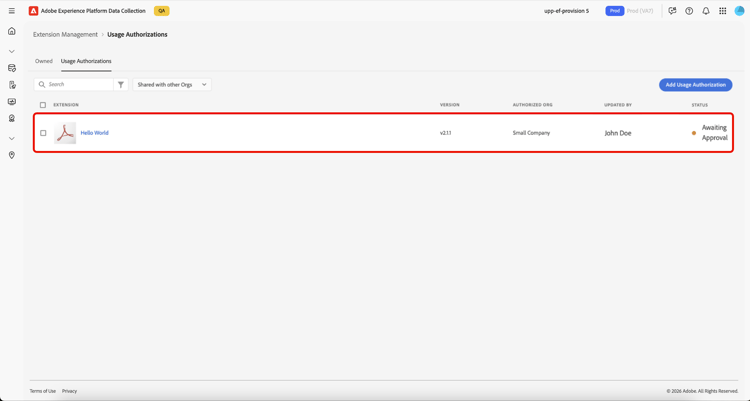This screenshot has height=401, width=750.
Task: Open the monitor screen icon in the sidebar
Action: (x=11, y=101)
